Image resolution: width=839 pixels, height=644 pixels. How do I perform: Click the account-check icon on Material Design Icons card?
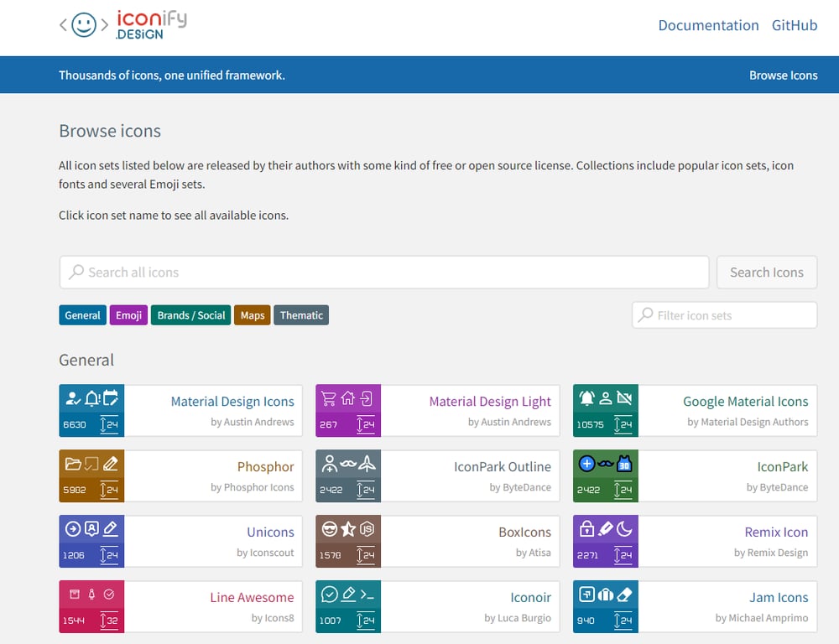click(x=73, y=398)
